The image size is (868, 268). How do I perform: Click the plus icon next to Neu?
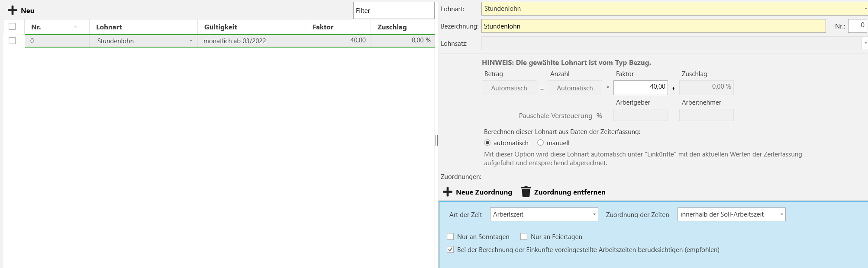pos(13,10)
